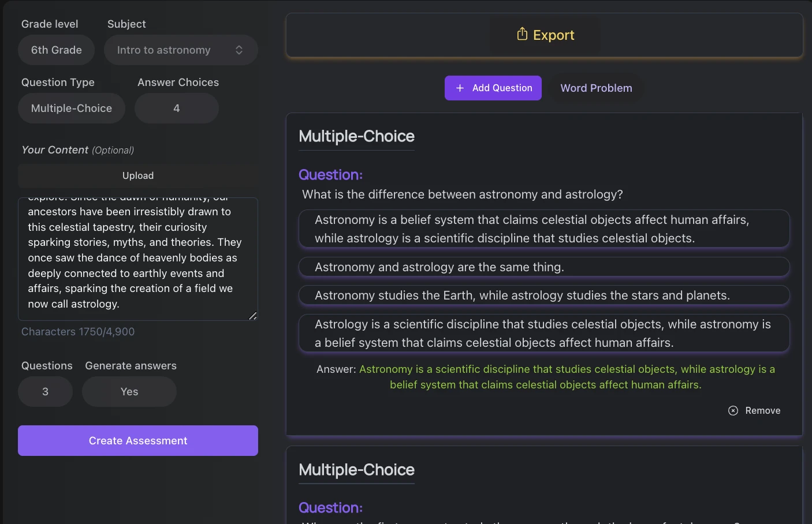The image size is (812, 524).
Task: Click the Questions count field showing 3
Action: [46, 392]
